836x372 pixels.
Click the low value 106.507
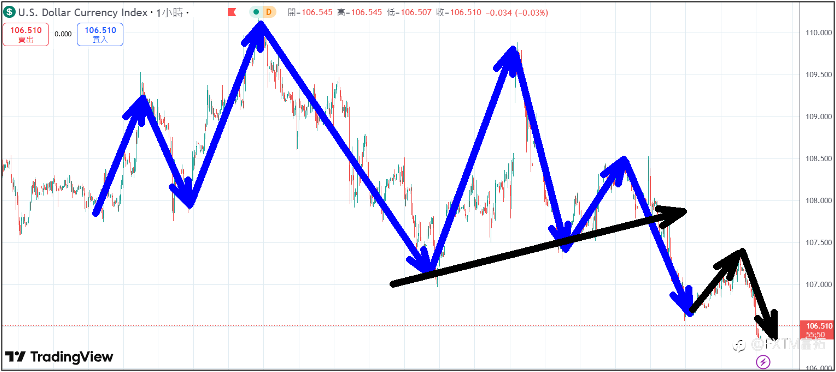tap(415, 12)
